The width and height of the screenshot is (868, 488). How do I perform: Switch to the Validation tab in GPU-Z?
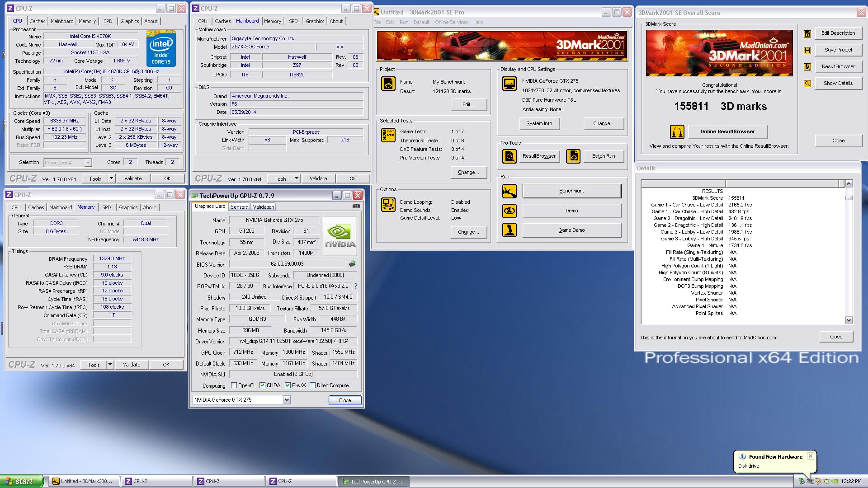coord(264,207)
